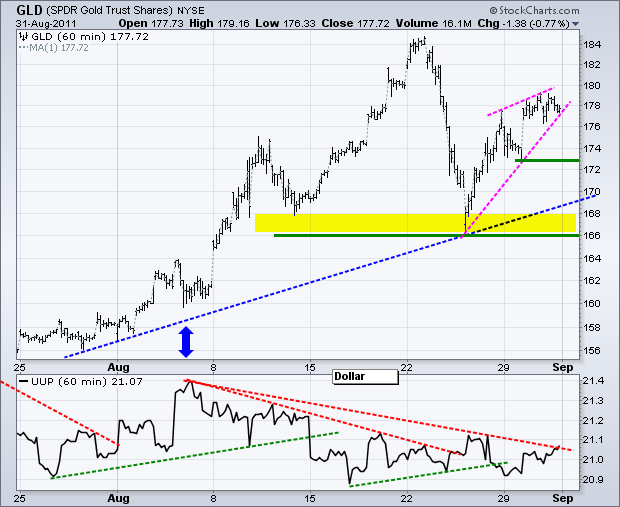
Task: Click the 184 price axis label
Action: tap(592, 45)
